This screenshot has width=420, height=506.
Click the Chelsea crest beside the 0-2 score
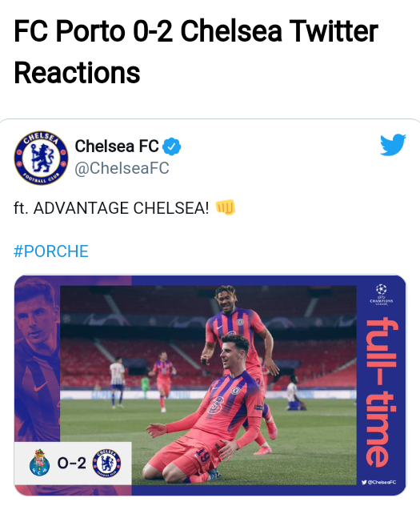[x=106, y=464]
